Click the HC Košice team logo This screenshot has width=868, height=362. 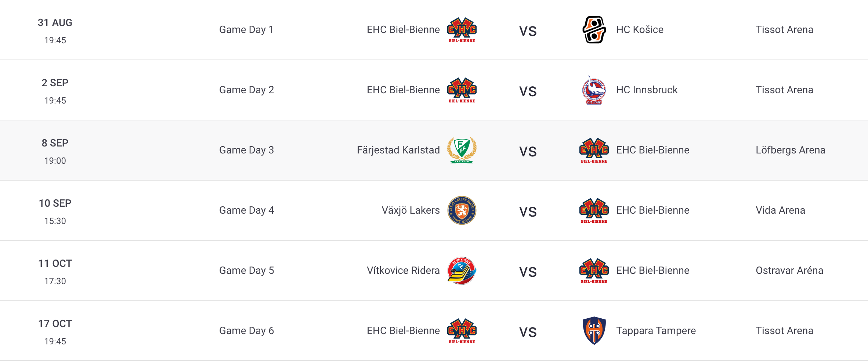point(594,30)
